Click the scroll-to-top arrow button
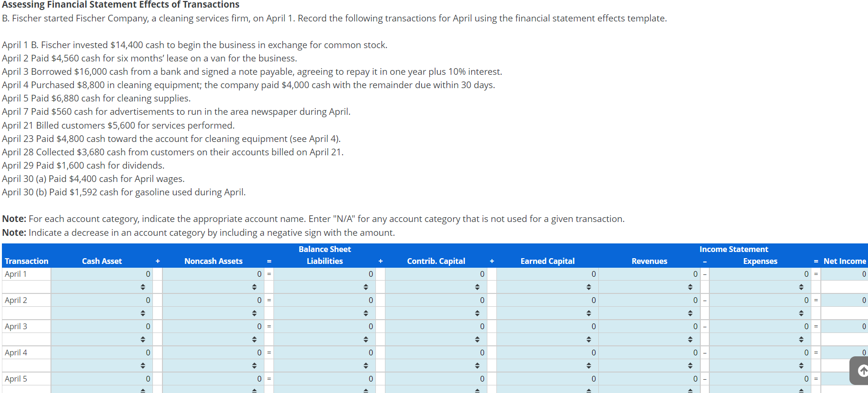Viewport: 868px width, 393px height. (x=859, y=370)
